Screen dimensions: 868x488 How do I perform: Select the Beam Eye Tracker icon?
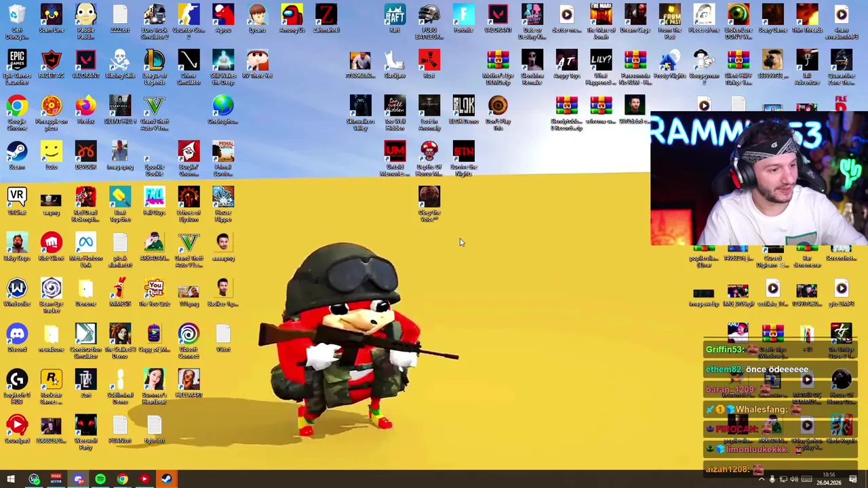(x=52, y=295)
